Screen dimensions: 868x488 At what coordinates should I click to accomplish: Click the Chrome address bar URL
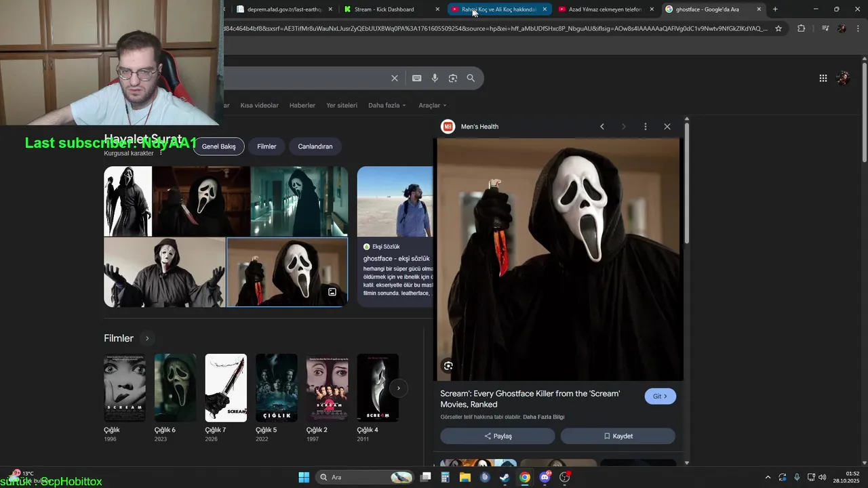(x=495, y=28)
